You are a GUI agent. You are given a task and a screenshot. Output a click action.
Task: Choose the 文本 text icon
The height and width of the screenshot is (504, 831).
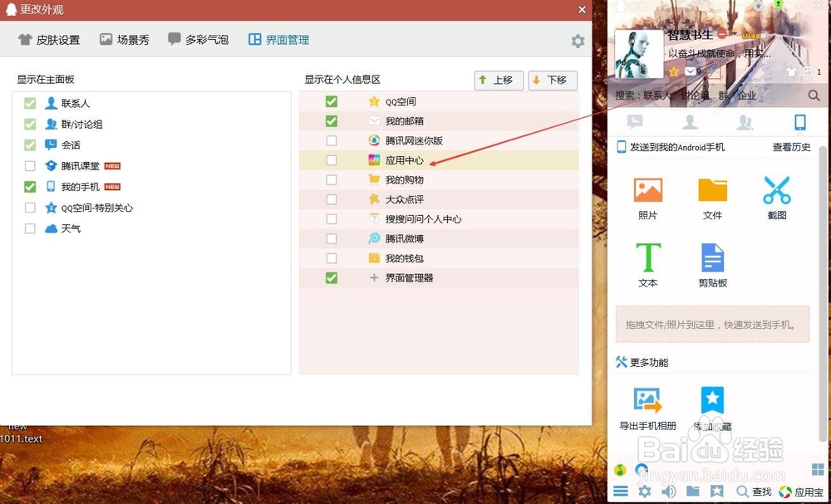pos(647,257)
